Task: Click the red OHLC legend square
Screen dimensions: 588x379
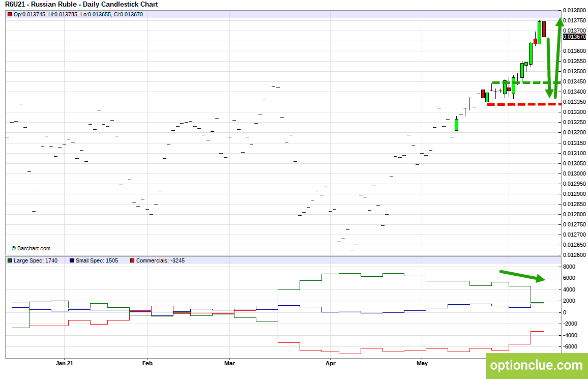Action: click(x=10, y=15)
